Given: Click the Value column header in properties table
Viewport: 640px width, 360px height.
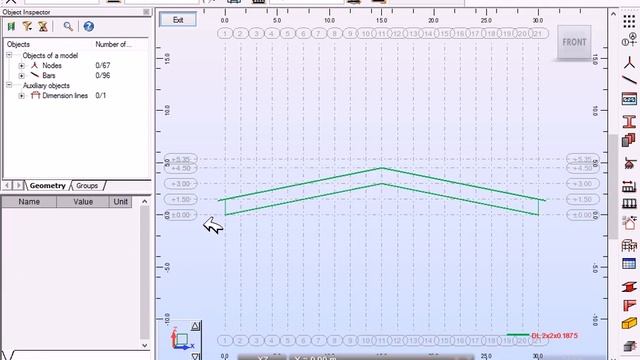Looking at the screenshot, I should pyautogui.click(x=83, y=202).
